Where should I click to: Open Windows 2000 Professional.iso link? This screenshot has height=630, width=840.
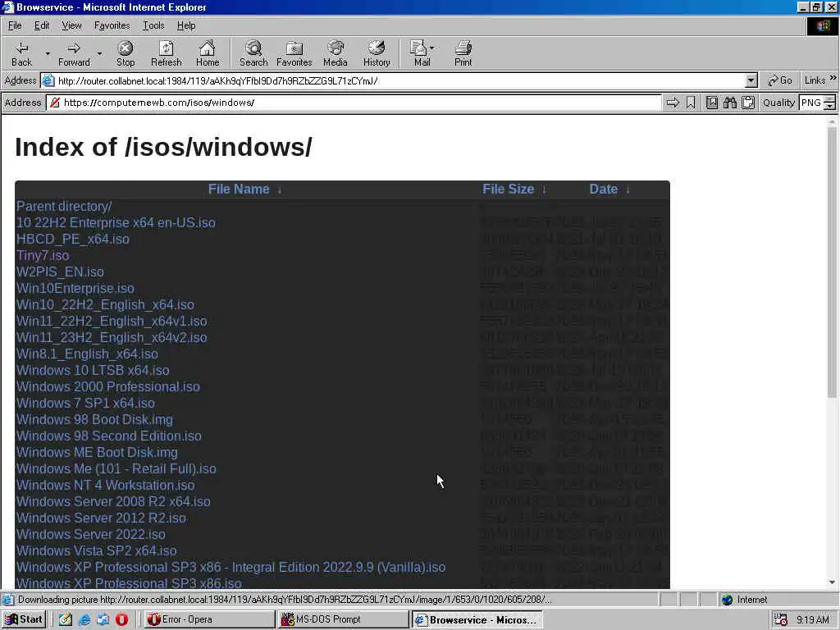point(108,387)
